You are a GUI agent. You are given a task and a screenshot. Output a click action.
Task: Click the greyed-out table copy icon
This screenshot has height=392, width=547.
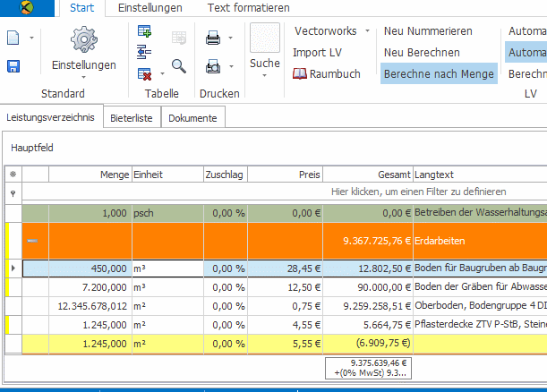tap(179, 38)
